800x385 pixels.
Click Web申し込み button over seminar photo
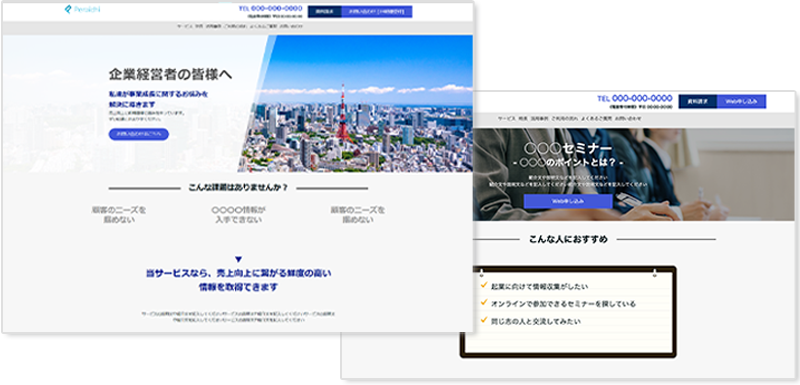[568, 201]
